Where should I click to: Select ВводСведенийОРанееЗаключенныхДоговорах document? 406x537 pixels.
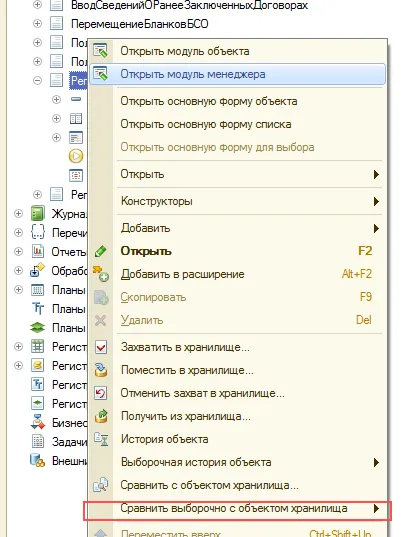189,5
